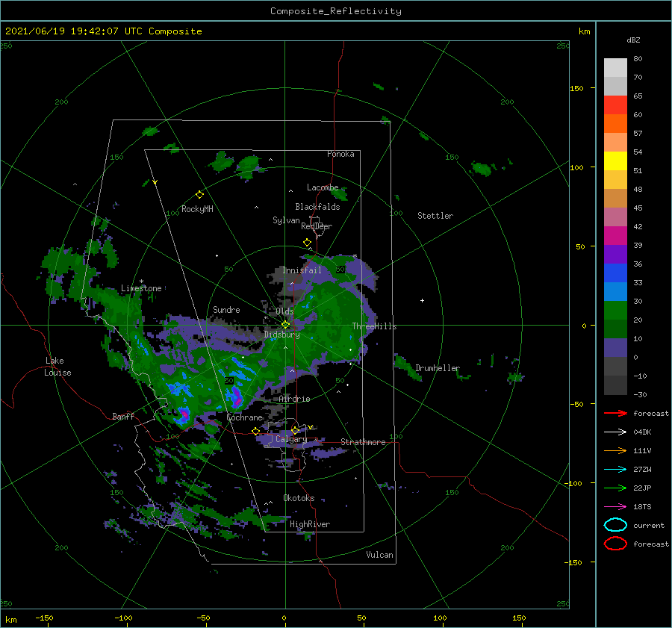Select the Limestone label
This screenshot has width=672, height=628.
click(141, 288)
